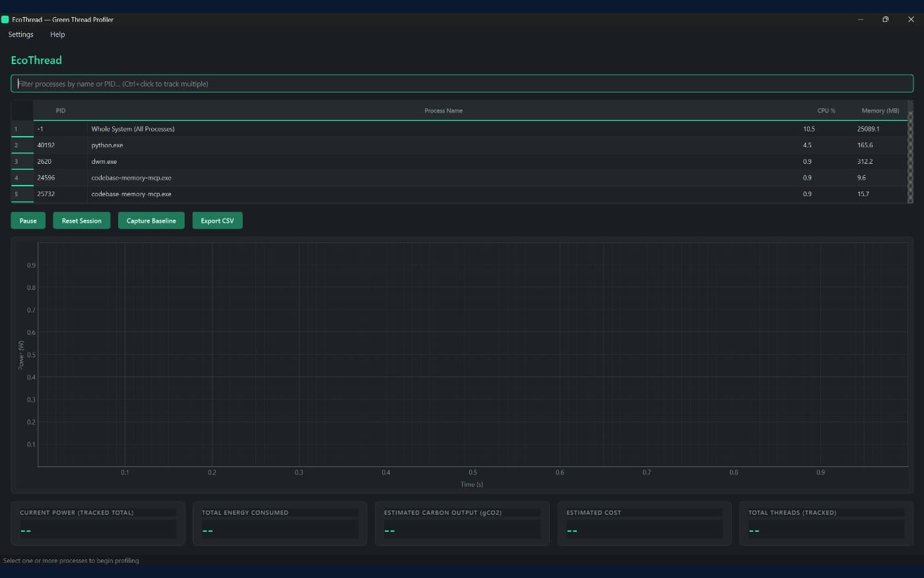
Task: Click the memory value 312.2
Action: coord(865,161)
